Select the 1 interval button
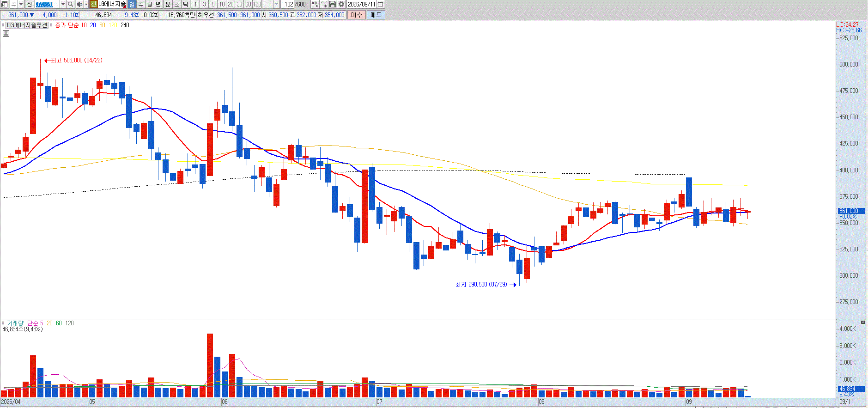Image resolution: width=868 pixels, height=408 pixels. [x=195, y=4]
